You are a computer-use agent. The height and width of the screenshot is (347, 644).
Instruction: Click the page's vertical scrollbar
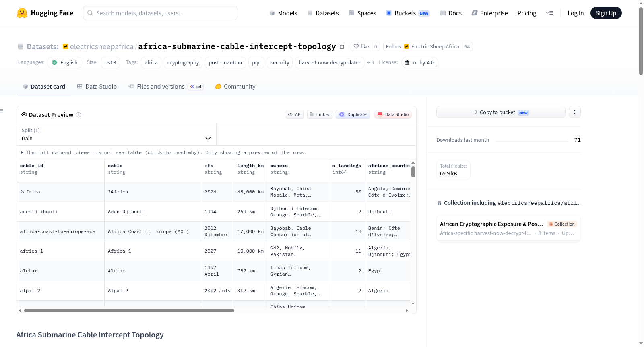click(641, 40)
